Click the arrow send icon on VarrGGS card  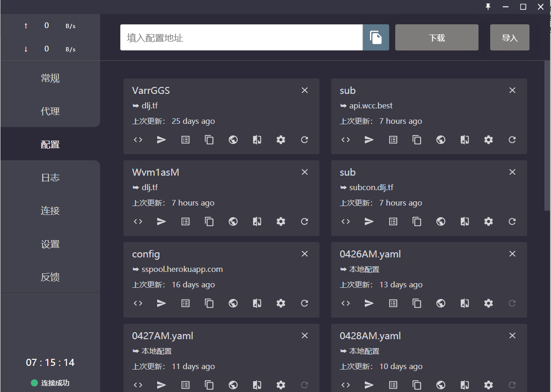pyautogui.click(x=161, y=140)
